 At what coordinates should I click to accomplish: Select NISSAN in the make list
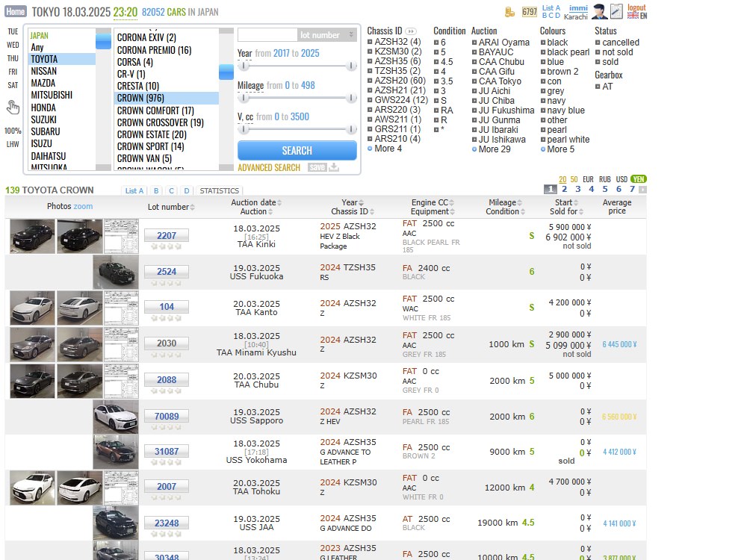(63, 71)
